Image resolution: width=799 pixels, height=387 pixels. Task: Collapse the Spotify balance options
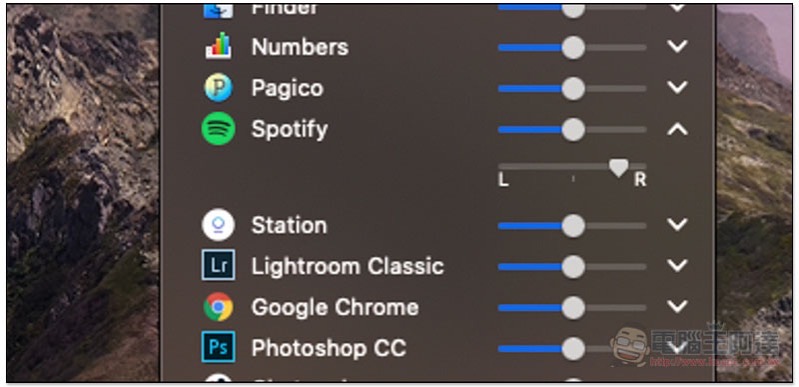[677, 130]
